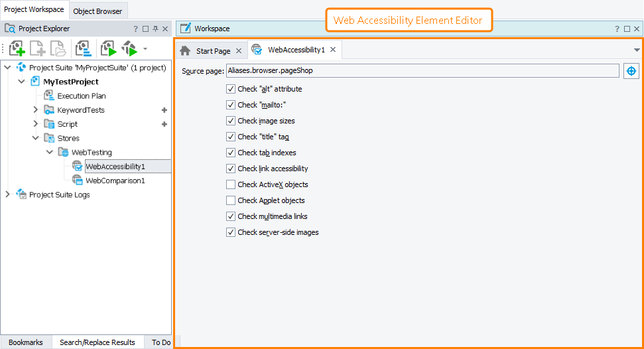Select WebComparison1 in the project tree
The height and width of the screenshot is (349, 644).
click(115, 180)
